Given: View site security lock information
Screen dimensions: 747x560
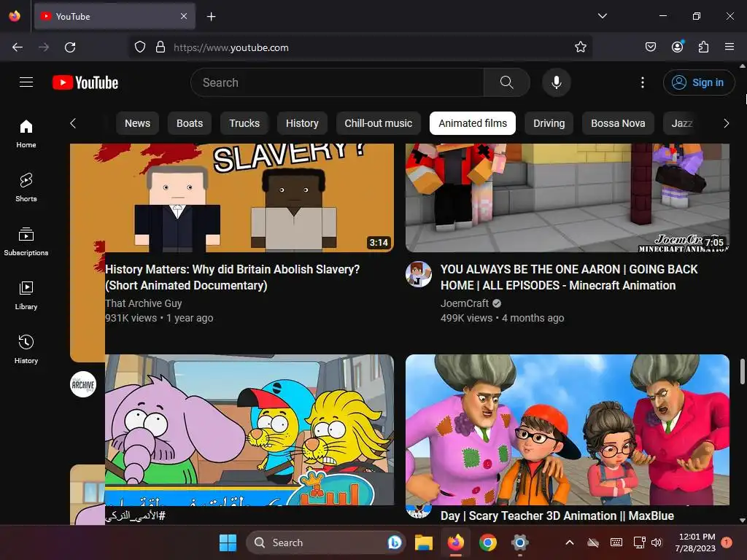Looking at the screenshot, I should pyautogui.click(x=160, y=47).
